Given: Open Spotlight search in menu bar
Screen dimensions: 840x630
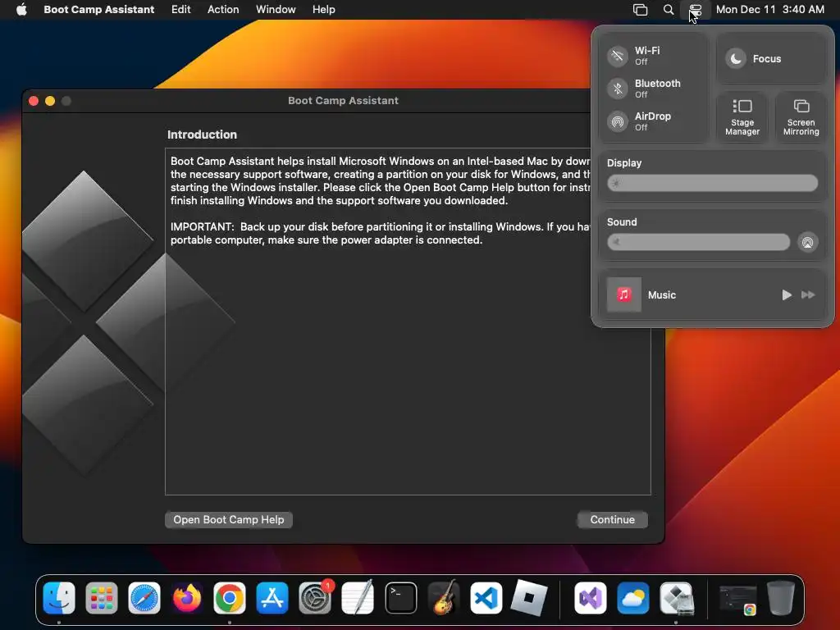Looking at the screenshot, I should coord(668,10).
